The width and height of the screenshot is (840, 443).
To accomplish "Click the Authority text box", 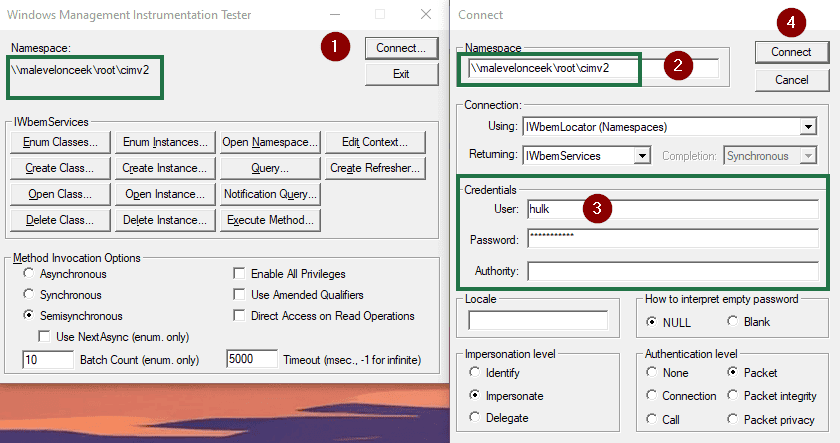I will pos(672,271).
